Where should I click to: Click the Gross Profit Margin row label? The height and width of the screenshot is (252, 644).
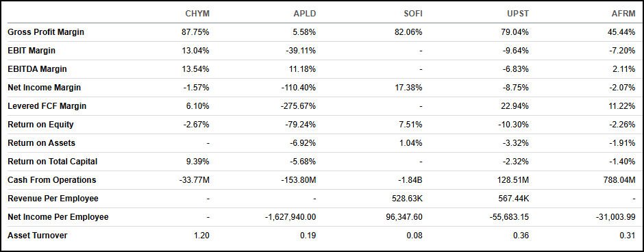(x=46, y=32)
